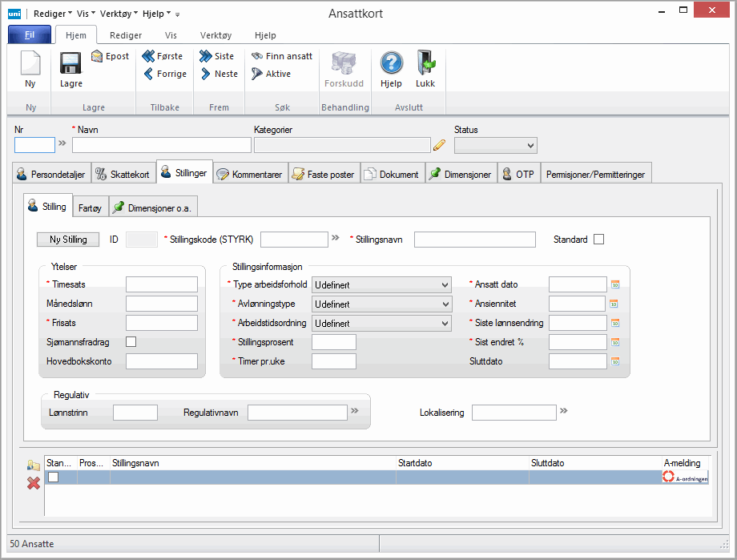Open Finn ansatt search
The height and width of the screenshot is (560, 737).
[282, 56]
